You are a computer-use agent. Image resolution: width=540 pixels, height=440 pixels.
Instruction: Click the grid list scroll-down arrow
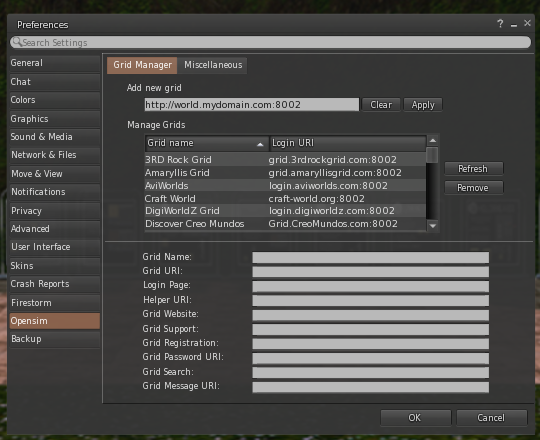pos(433,226)
